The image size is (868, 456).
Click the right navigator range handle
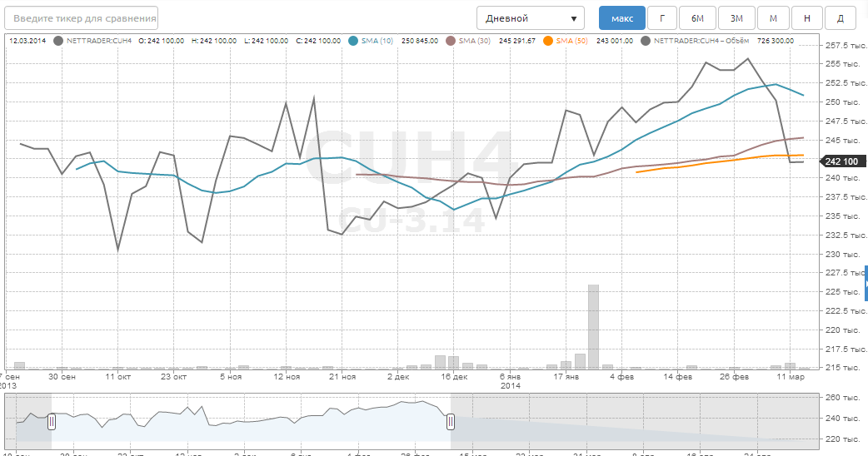coord(451,422)
